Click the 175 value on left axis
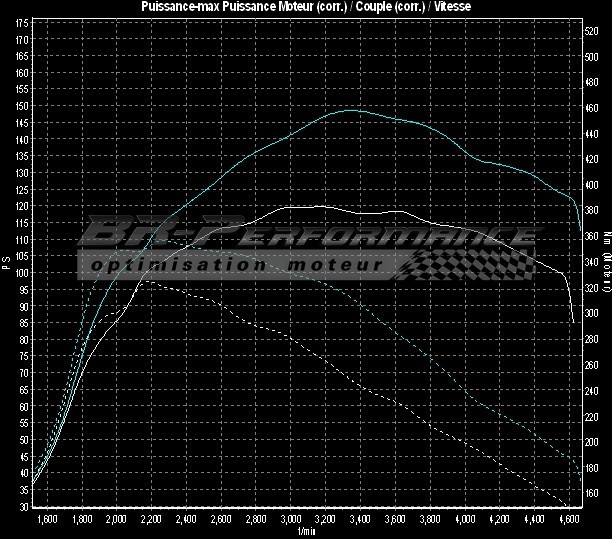This screenshot has width=612, height=539. (x=22, y=22)
